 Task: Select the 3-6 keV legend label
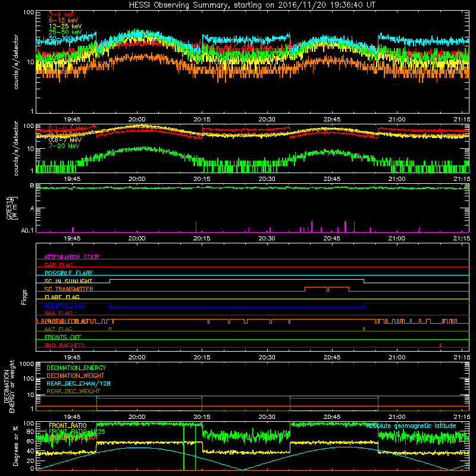coord(62,14)
